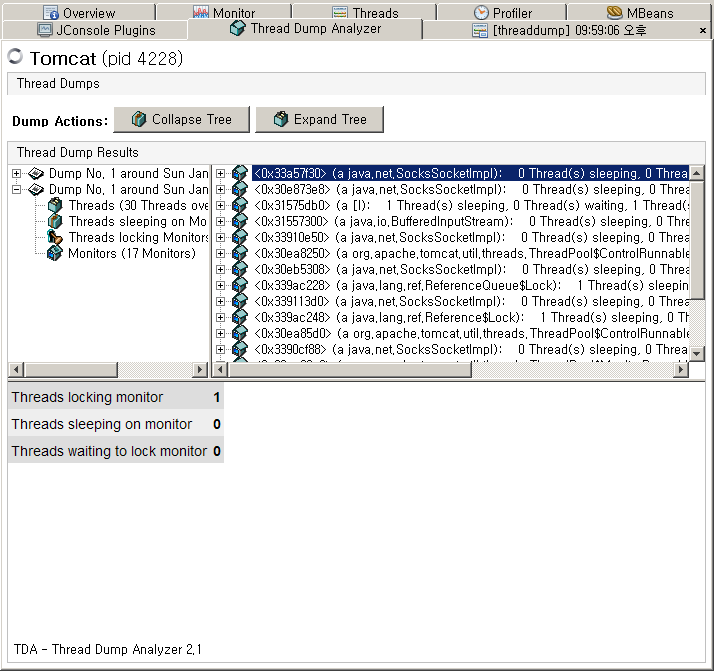The width and height of the screenshot is (714, 671).
Task: Switch to the Overview tab
Action: pos(79,12)
